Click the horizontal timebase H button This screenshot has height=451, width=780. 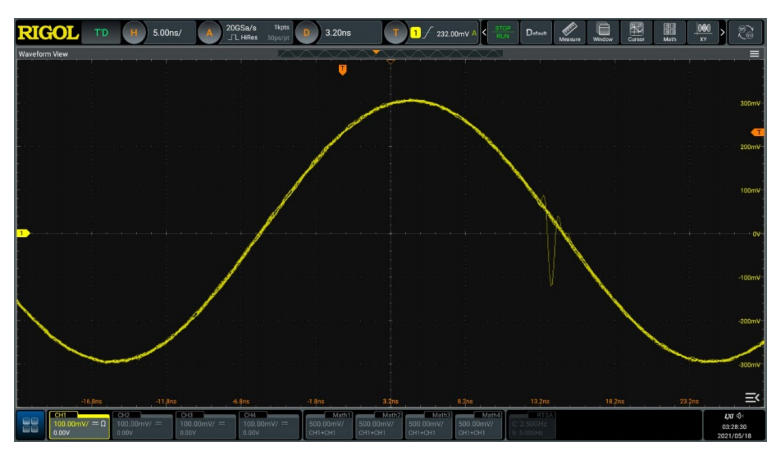133,32
